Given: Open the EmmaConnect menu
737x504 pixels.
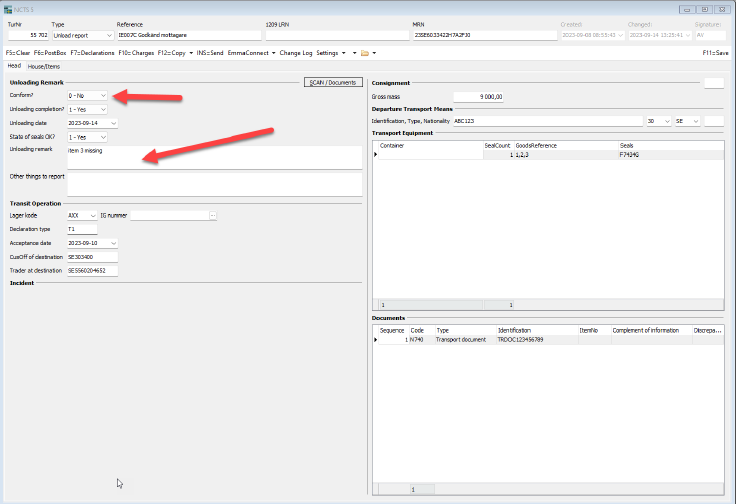Looking at the screenshot, I should pos(251,52).
